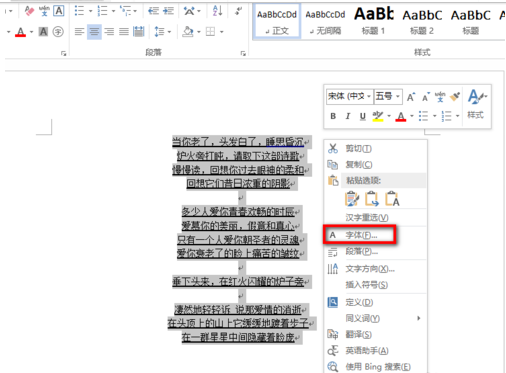Expand the borders dropdown arrow

pos(221,32)
